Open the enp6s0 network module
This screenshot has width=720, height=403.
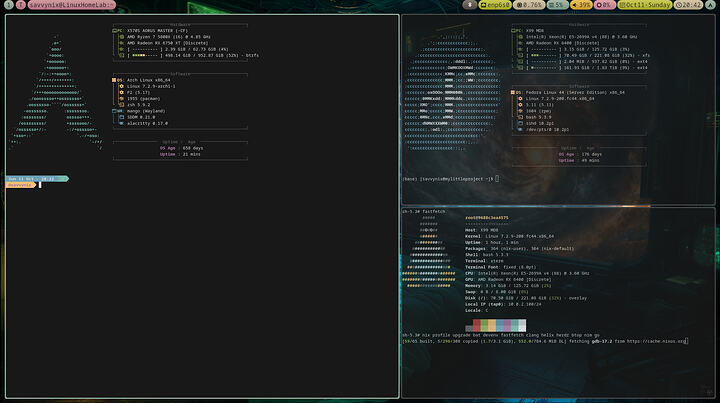click(x=495, y=5)
